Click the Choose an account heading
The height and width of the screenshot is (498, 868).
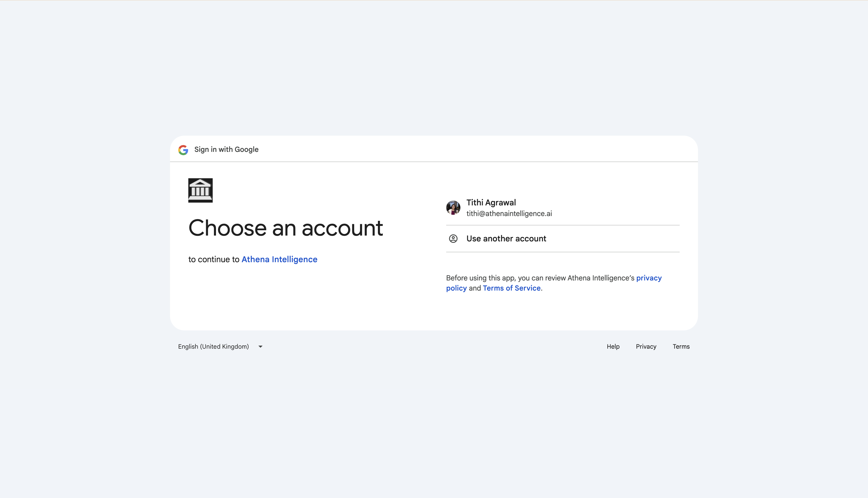[x=286, y=228]
